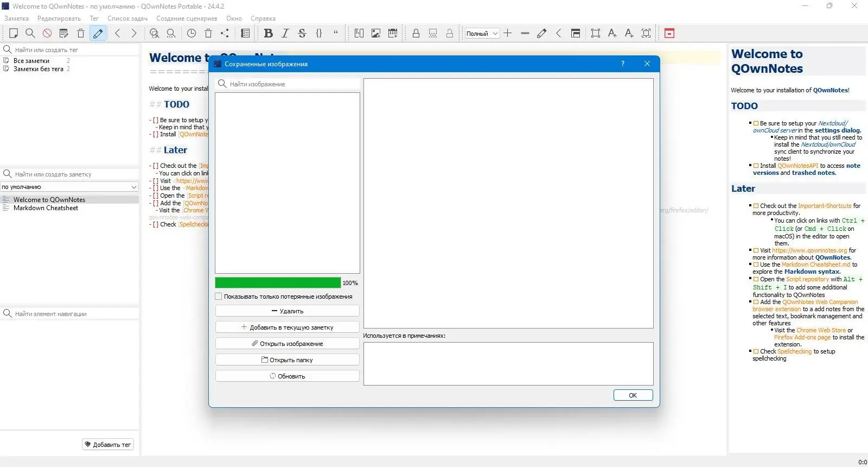This screenshot has width=868, height=467.
Task: Open the 'Список задач' menu
Action: 127,18
